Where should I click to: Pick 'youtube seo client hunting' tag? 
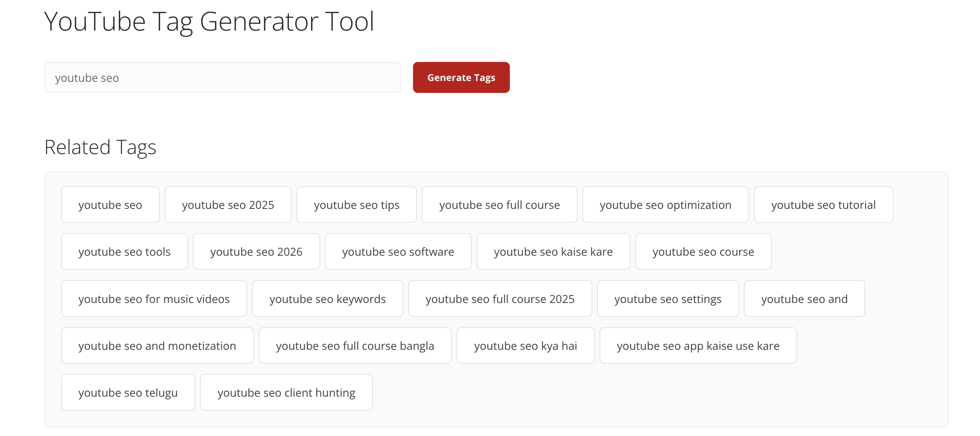click(286, 392)
